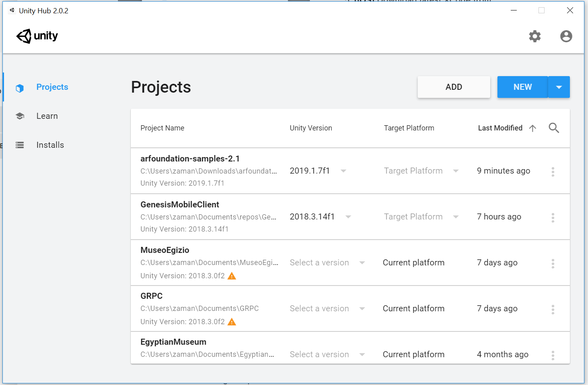Click the '9 minutes ago' modified time
The width and height of the screenshot is (588, 385).
(503, 171)
